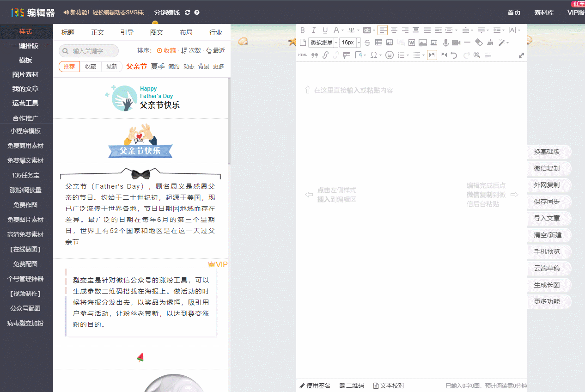585x392 pixels.
Task: Click 文本校对 at editor bottom
Action: coord(389,386)
